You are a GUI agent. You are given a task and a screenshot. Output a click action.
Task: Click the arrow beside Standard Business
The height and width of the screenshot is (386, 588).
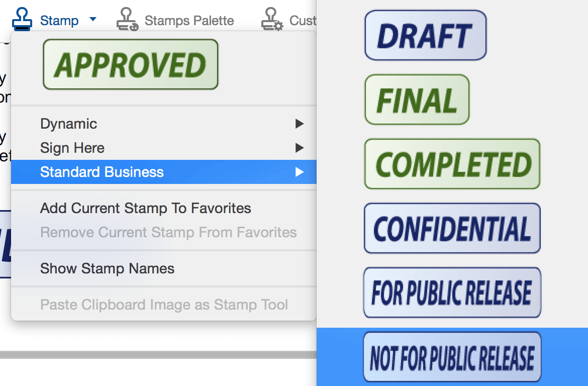click(300, 172)
